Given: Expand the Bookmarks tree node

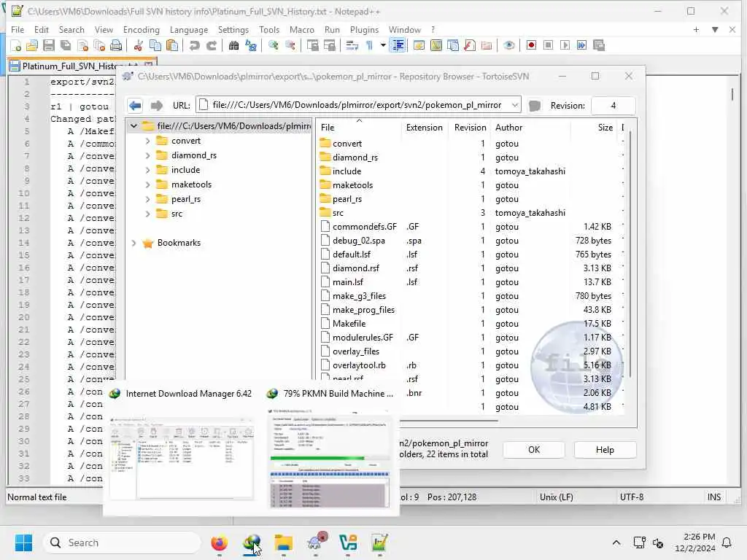Looking at the screenshot, I should pyautogui.click(x=134, y=243).
